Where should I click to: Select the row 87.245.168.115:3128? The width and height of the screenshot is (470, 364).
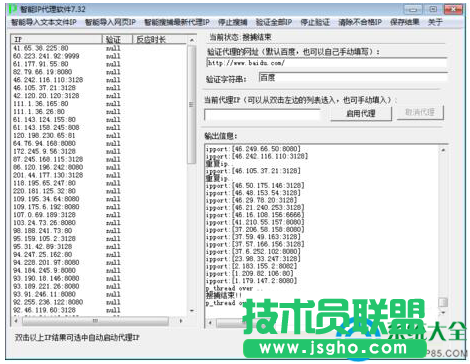48,159
